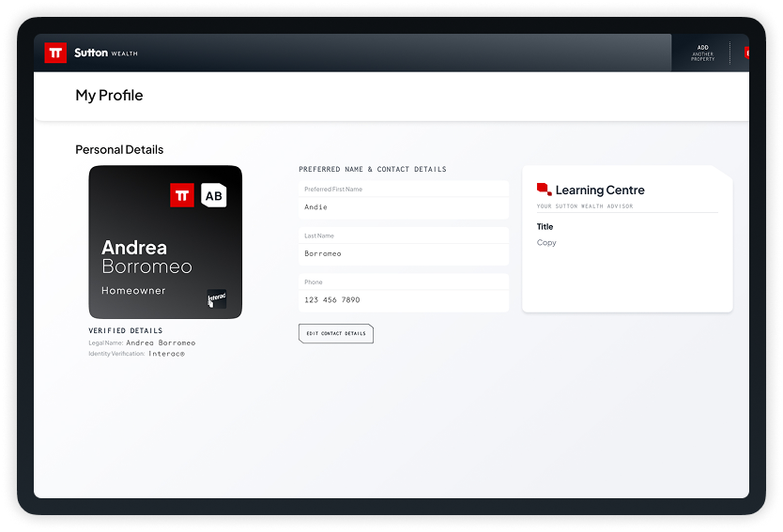Open the Learning Centre heading
Image resolution: width=783 pixels, height=532 pixels.
coord(600,190)
